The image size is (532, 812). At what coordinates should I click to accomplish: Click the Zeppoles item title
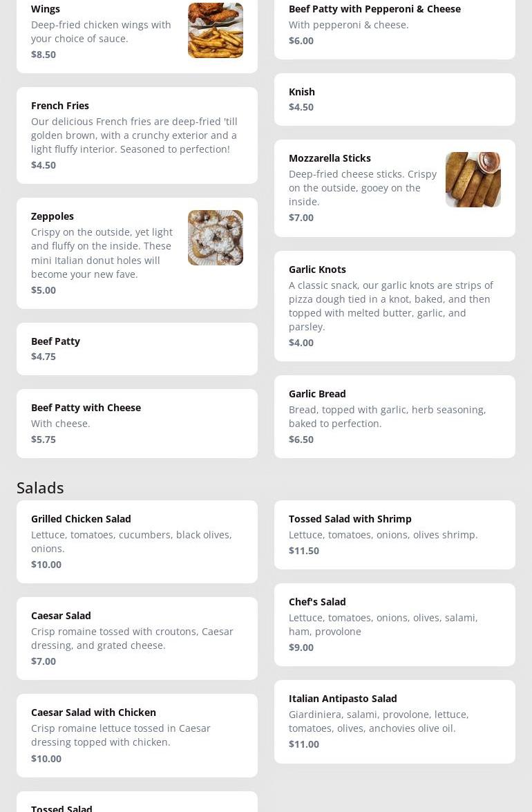pyautogui.click(x=53, y=216)
